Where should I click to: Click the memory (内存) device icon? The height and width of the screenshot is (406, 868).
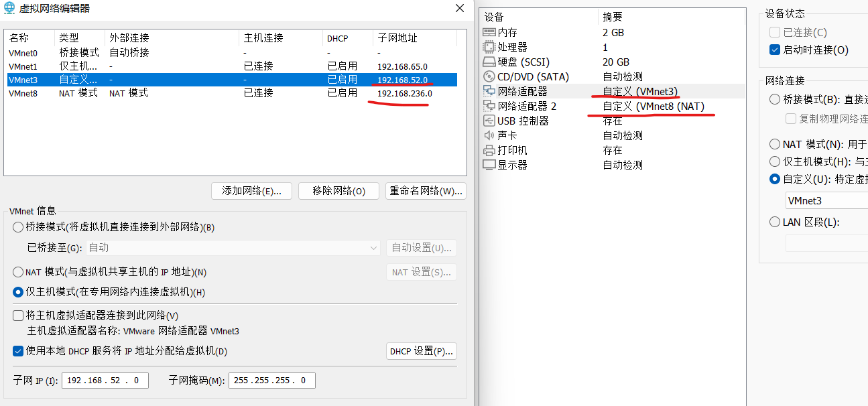[x=489, y=32]
